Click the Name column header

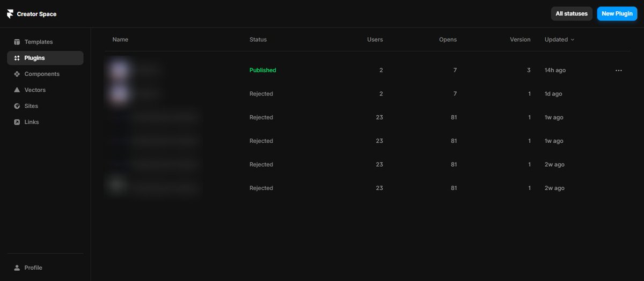(120, 40)
